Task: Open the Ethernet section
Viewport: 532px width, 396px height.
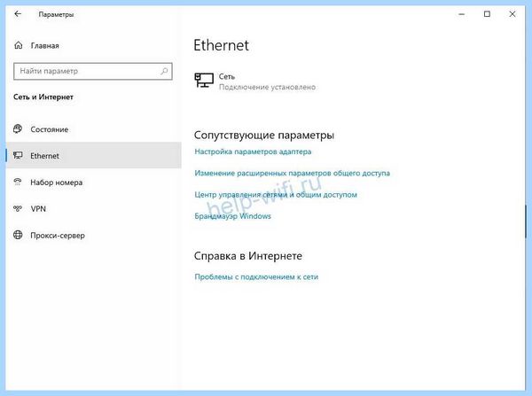Action: click(x=94, y=155)
